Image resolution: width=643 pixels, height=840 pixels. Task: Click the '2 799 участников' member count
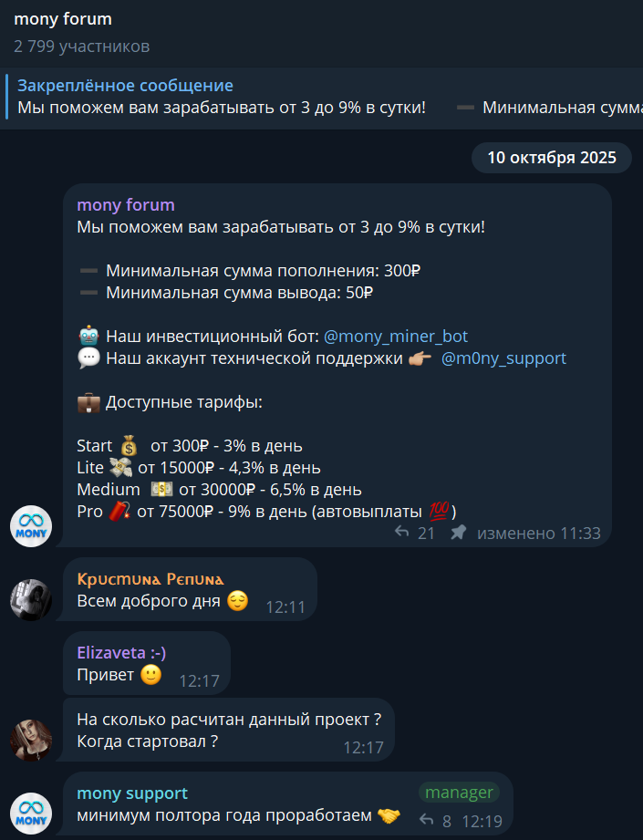(81, 47)
